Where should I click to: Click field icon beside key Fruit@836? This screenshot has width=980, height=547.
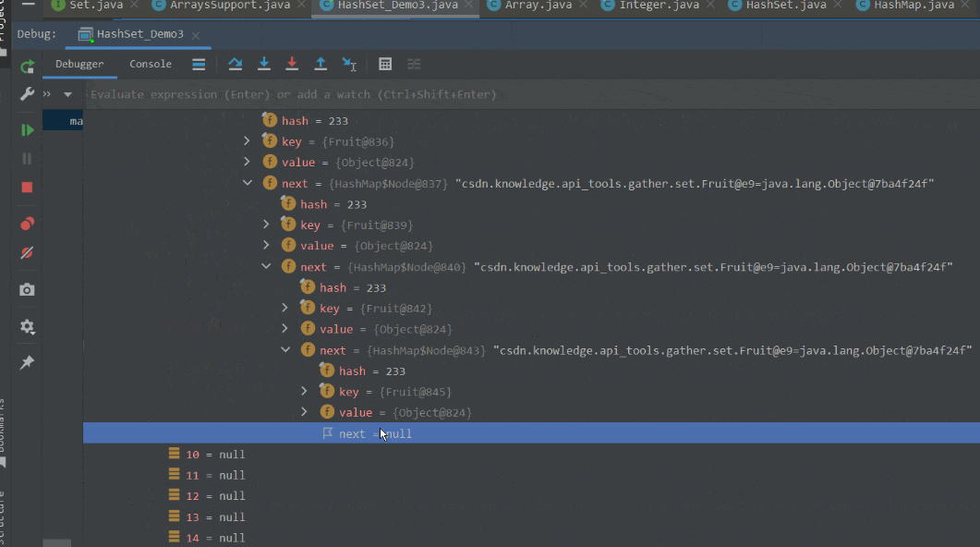pyautogui.click(x=270, y=141)
